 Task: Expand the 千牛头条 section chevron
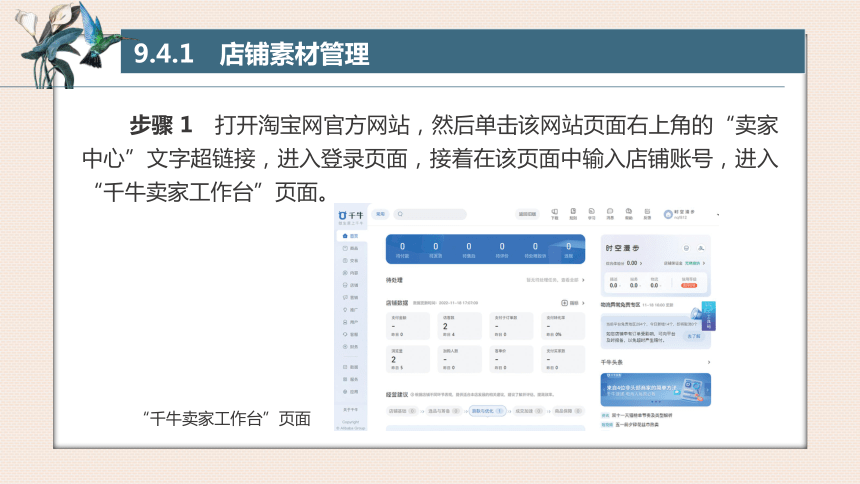coord(709,362)
